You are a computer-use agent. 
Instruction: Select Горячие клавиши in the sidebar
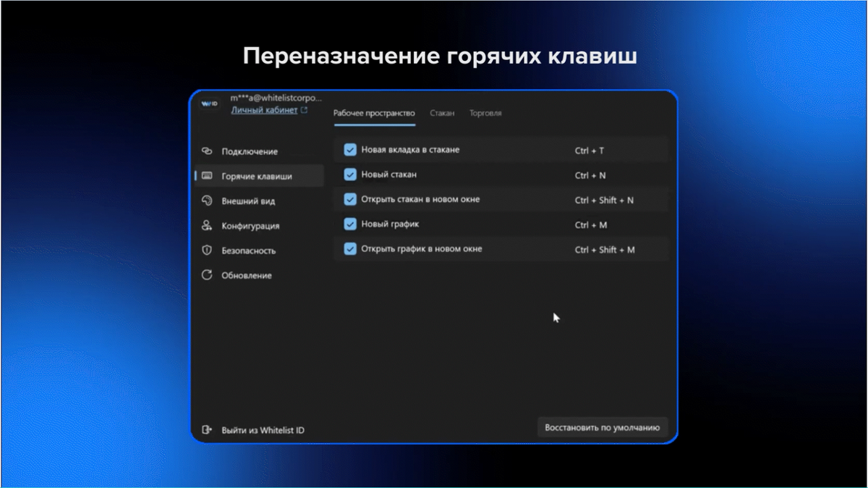pos(259,176)
